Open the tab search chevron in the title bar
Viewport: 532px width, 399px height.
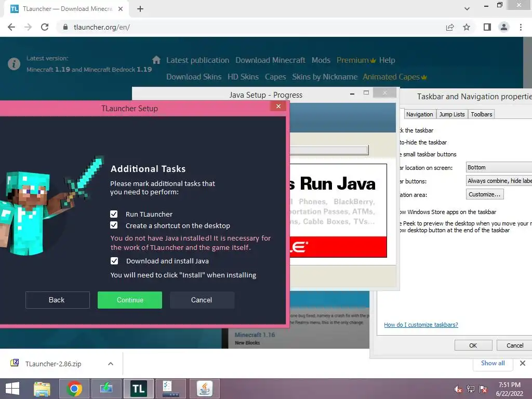tap(467, 9)
